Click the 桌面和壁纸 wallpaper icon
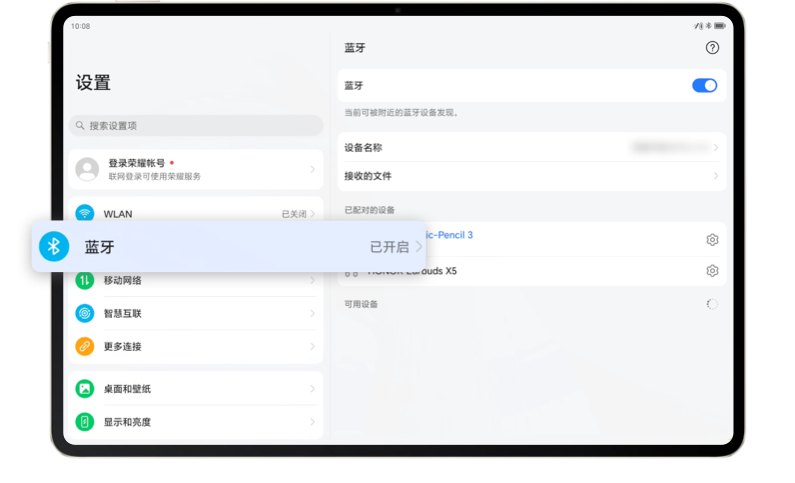795x483 pixels. tap(85, 389)
